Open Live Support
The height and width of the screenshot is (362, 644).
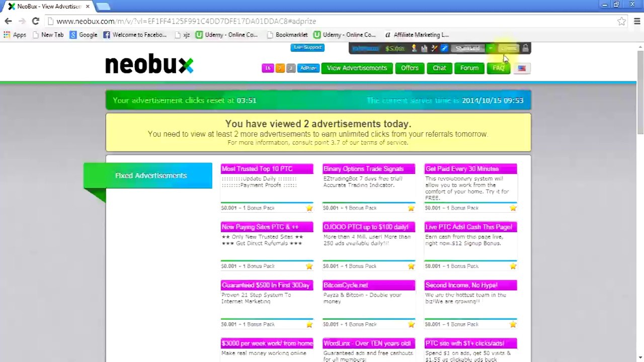tap(307, 47)
